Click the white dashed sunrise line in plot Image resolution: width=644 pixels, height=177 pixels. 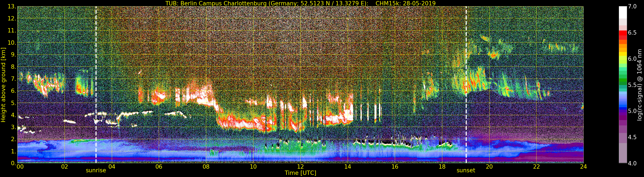[x=96, y=85]
